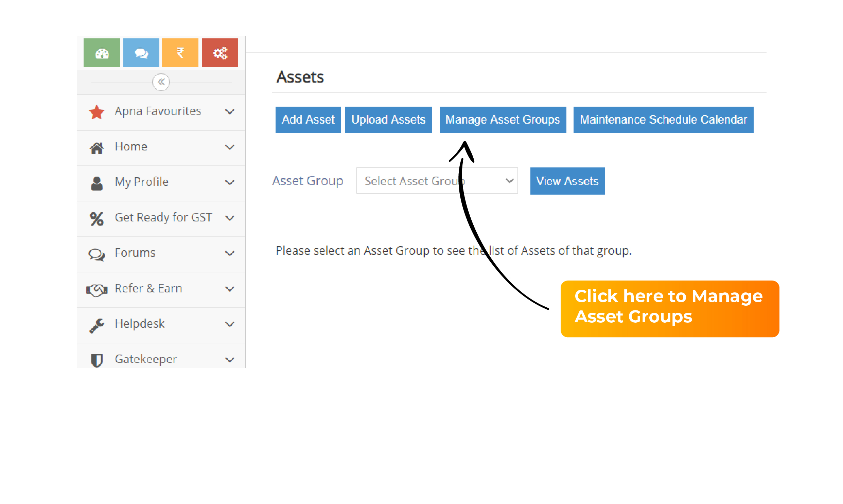Expand the Home menu chevron

[x=230, y=147]
